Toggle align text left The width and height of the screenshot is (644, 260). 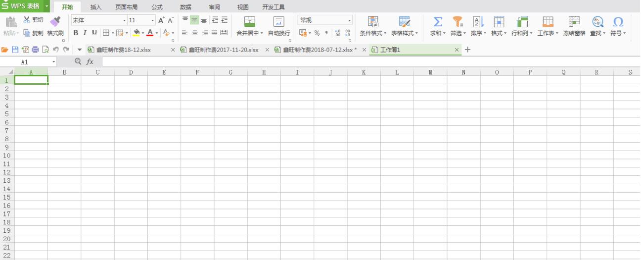tap(185, 33)
